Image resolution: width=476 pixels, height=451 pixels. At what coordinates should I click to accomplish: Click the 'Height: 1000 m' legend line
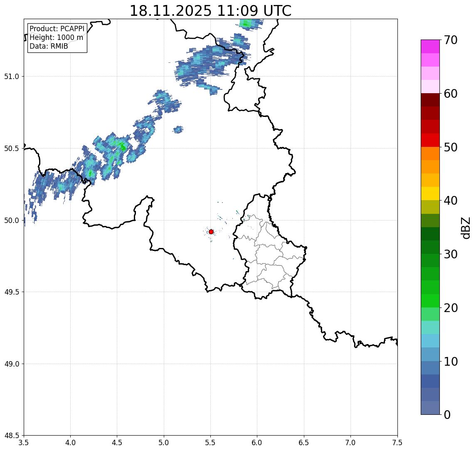56,37
